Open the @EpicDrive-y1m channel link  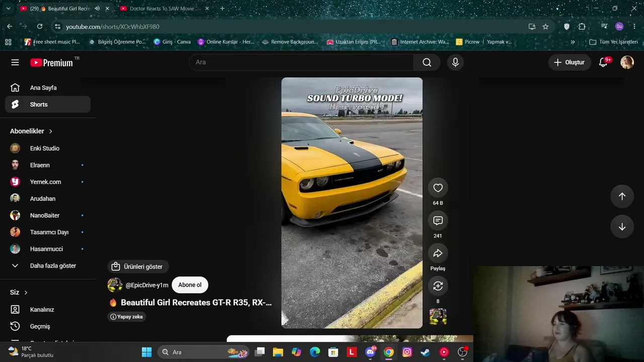(x=147, y=285)
